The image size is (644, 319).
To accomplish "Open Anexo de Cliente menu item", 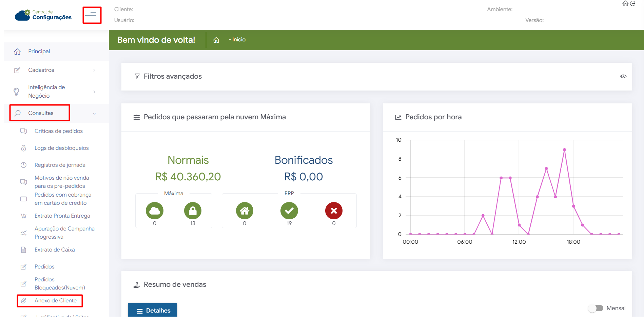I will (55, 301).
